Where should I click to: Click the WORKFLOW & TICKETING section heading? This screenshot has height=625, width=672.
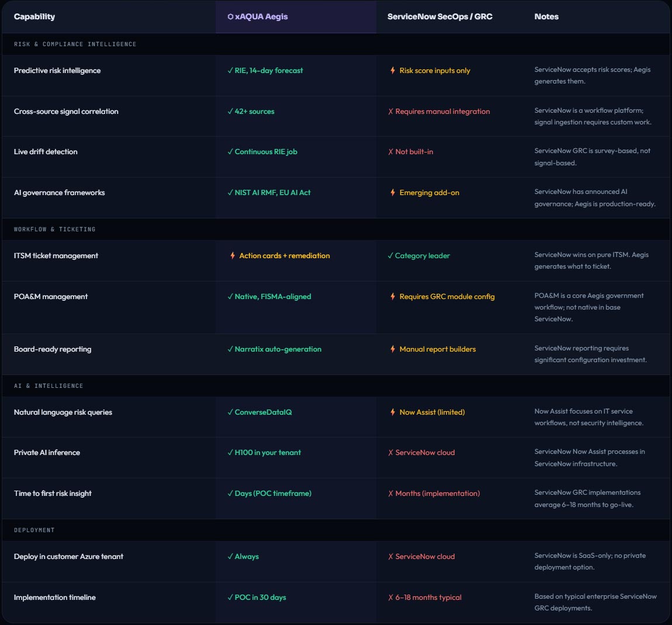(54, 229)
